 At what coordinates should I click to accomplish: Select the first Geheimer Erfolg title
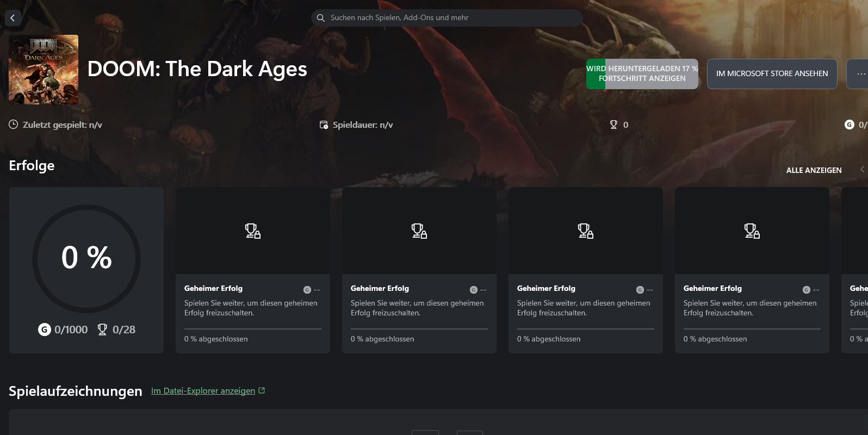(x=213, y=288)
